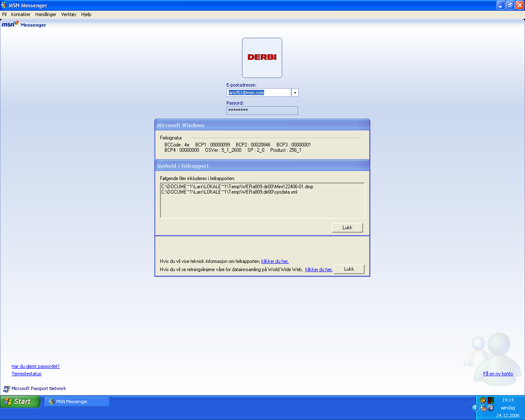Click the 'BCP1 : 00000099' value
525x420 pixels.
point(212,145)
